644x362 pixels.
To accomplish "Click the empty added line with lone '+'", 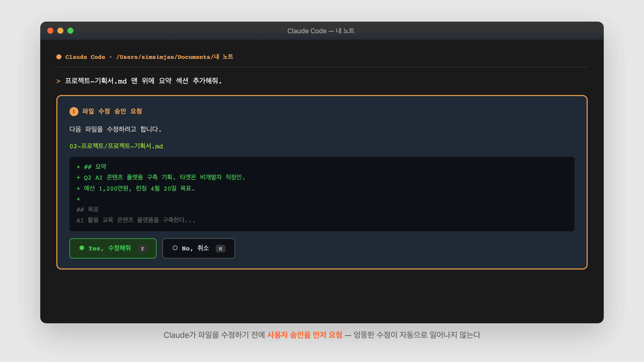I will click(78, 199).
